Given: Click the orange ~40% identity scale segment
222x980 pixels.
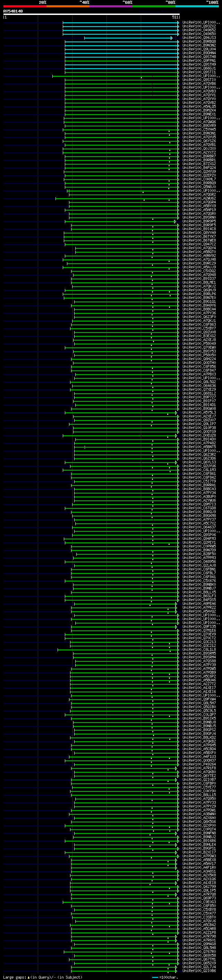Looking at the screenshot, I should 68,6.
